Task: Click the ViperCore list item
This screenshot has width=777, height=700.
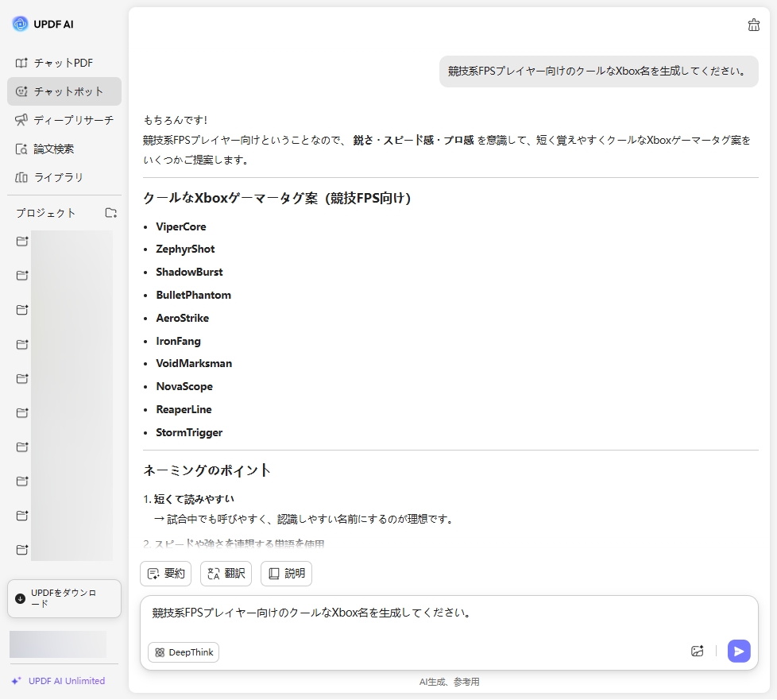Action: pos(181,227)
